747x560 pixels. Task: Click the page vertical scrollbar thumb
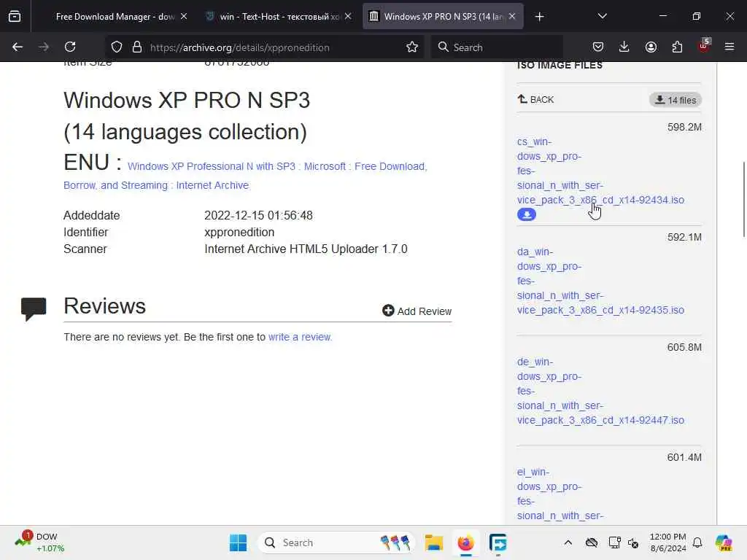tap(743, 199)
